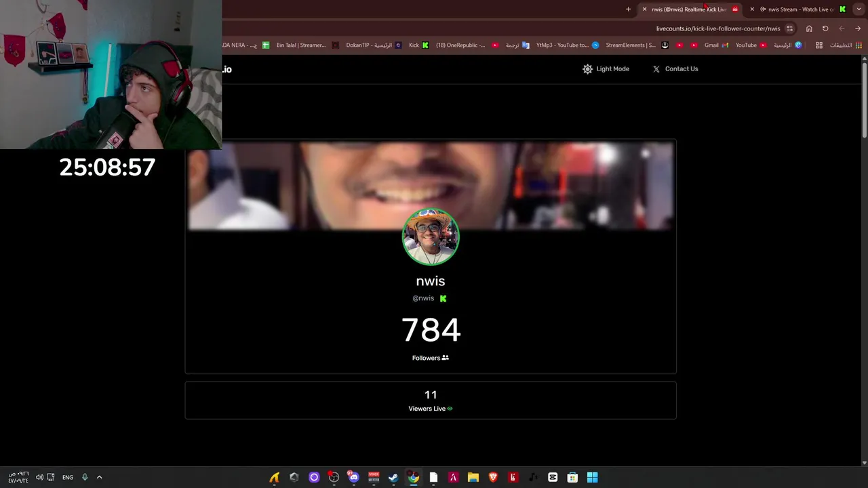868x488 pixels.
Task: Open the Kick bookmark
Action: (x=418, y=45)
